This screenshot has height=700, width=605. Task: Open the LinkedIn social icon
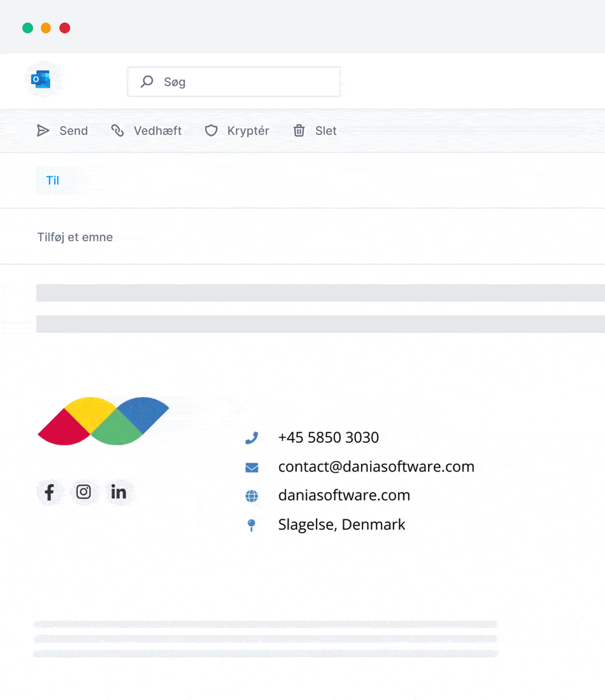[118, 492]
